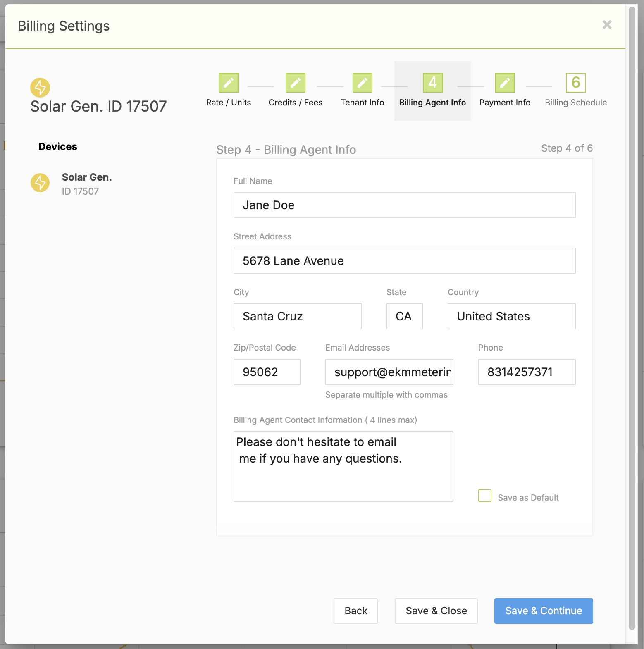Click the Phone field 8314257371

(527, 372)
